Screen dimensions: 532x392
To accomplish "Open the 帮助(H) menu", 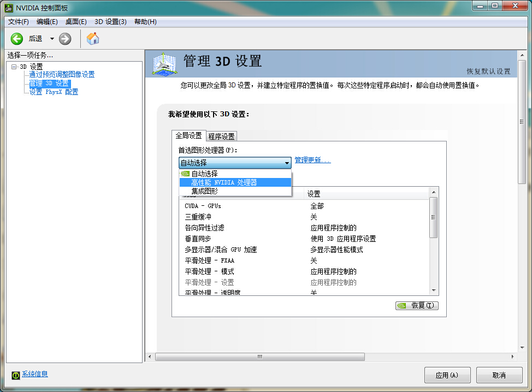I will (145, 22).
